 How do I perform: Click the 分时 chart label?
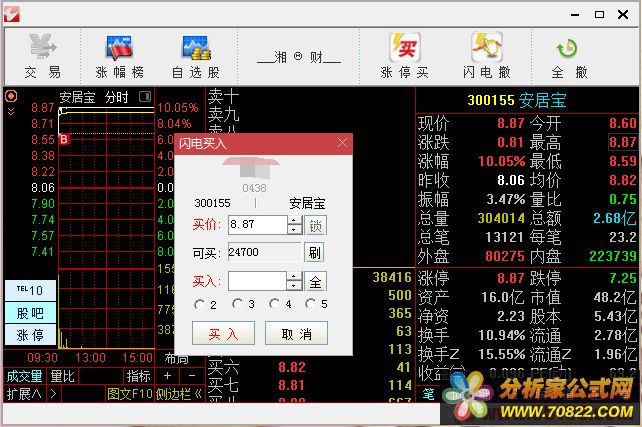117,97
